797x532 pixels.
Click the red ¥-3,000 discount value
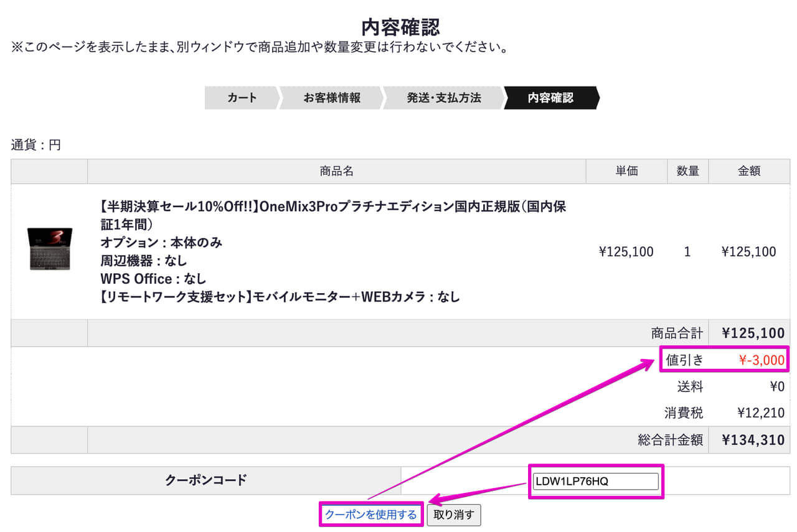coord(761,360)
